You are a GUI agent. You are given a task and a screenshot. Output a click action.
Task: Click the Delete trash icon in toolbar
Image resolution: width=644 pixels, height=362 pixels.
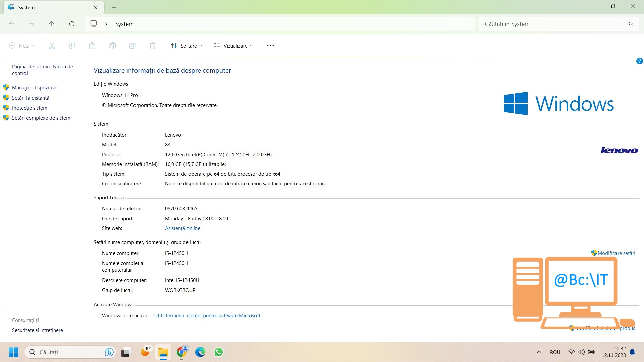153,46
